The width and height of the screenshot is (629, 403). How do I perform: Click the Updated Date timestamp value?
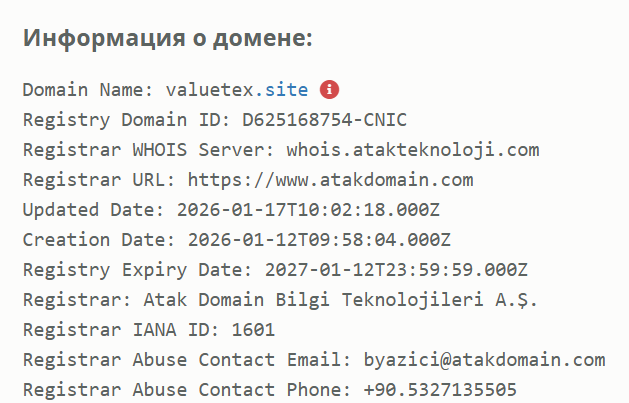314,210
